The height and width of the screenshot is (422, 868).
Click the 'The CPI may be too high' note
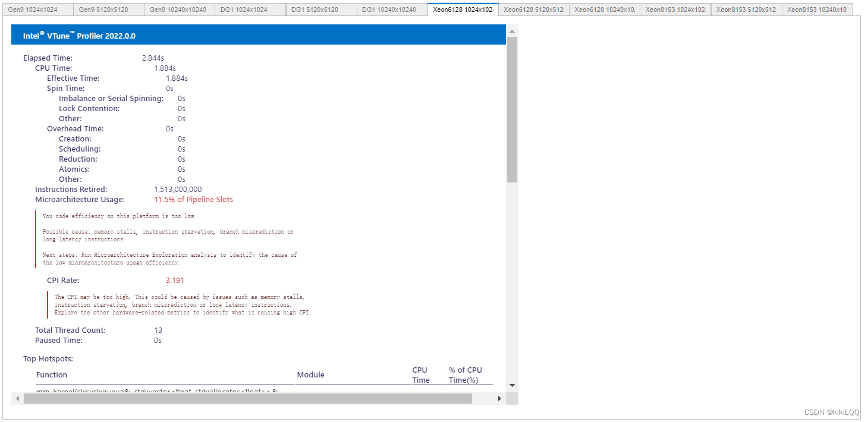183,304
